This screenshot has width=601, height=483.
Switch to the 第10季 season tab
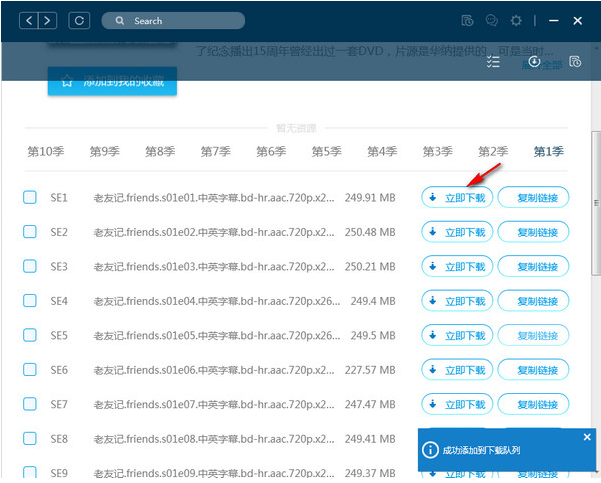(x=46, y=151)
